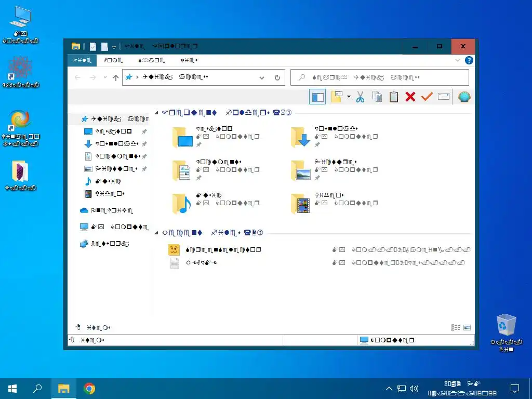532x399 pixels.
Task: Select the Downloads arrow item in the navigation pane
Action: pos(111,143)
